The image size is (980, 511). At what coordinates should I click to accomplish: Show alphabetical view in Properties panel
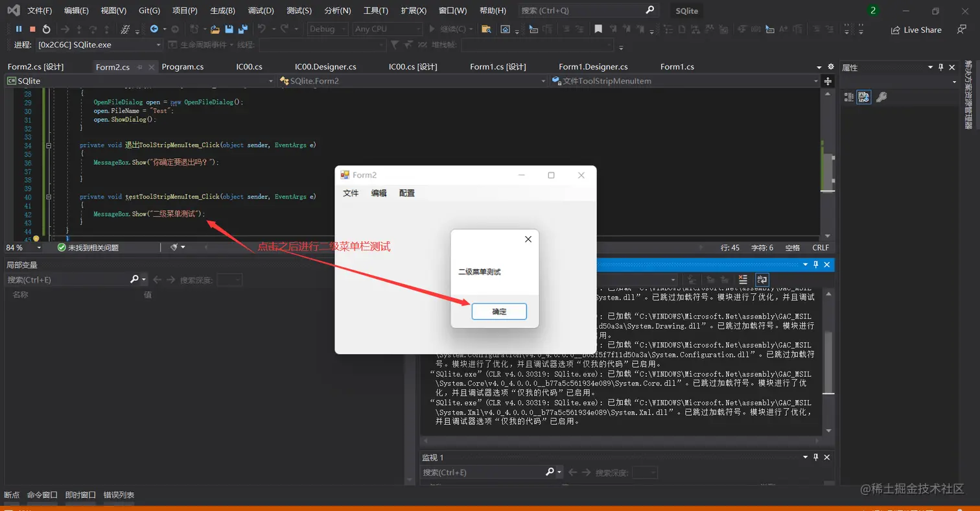click(864, 97)
